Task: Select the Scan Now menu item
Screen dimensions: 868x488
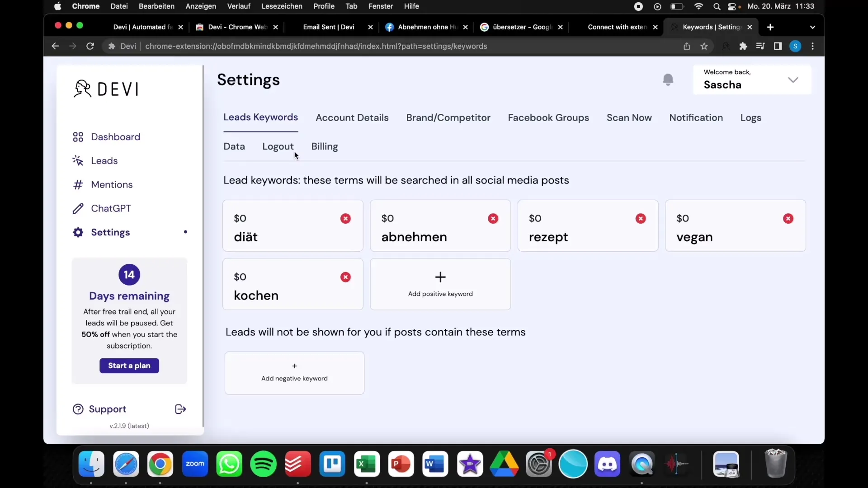Action: click(629, 117)
